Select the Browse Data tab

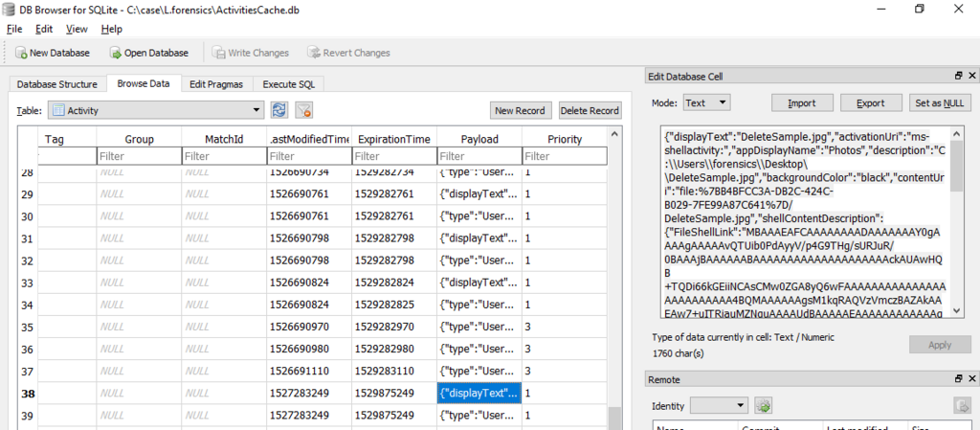coord(144,83)
